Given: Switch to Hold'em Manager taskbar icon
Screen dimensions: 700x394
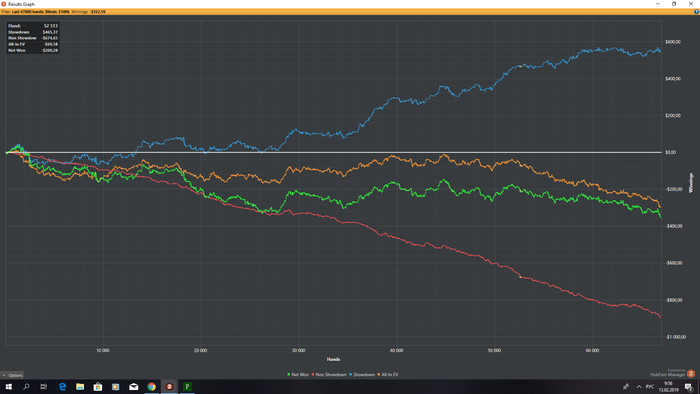Looking at the screenshot, I should [x=169, y=387].
